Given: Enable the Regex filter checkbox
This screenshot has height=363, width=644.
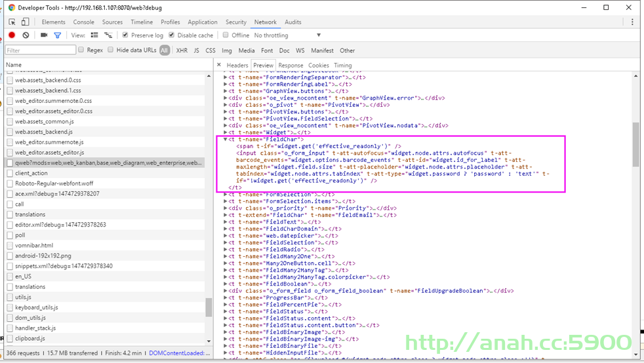Looking at the screenshot, I should 81,50.
